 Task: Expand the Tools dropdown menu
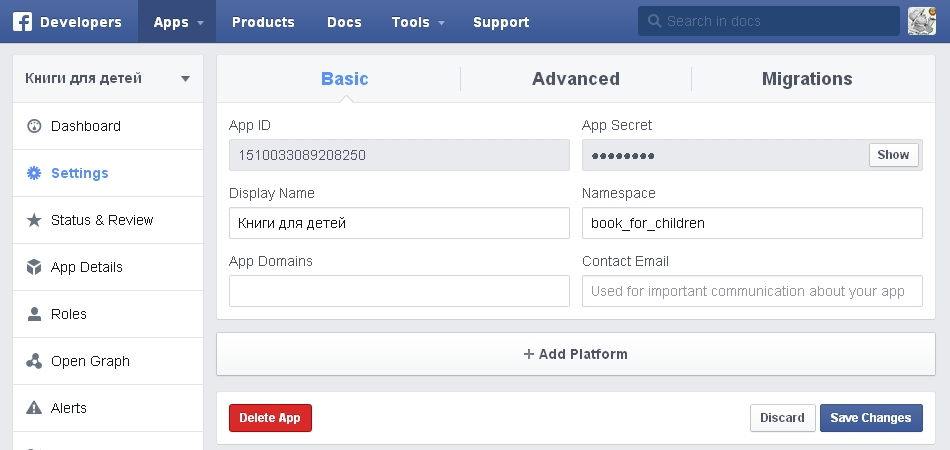coord(418,22)
